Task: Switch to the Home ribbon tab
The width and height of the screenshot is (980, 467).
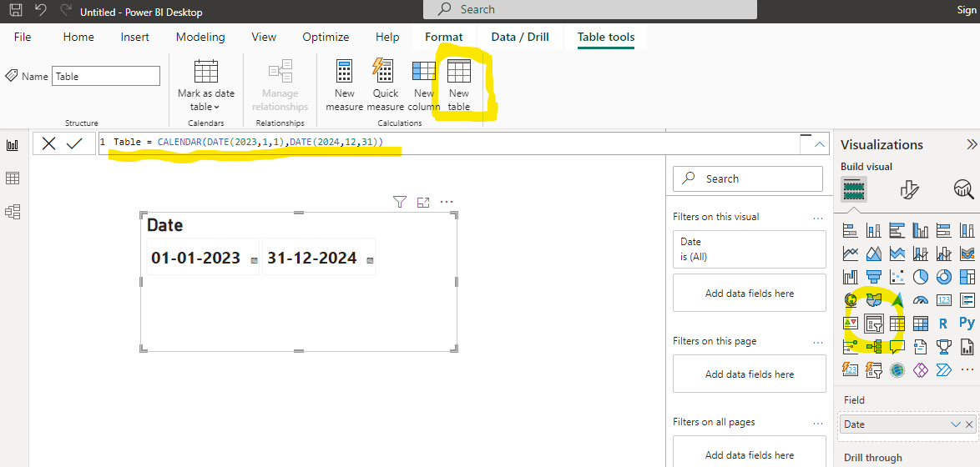Action: (78, 37)
